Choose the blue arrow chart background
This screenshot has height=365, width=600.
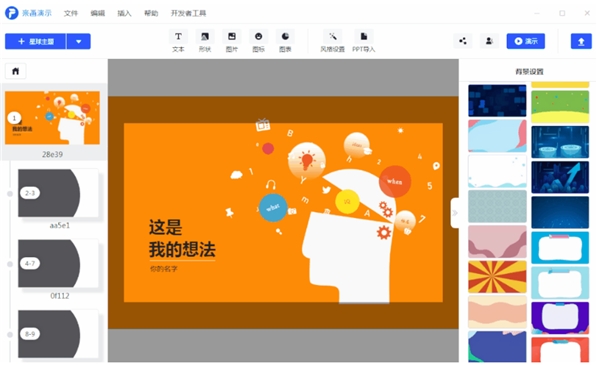(x=560, y=177)
